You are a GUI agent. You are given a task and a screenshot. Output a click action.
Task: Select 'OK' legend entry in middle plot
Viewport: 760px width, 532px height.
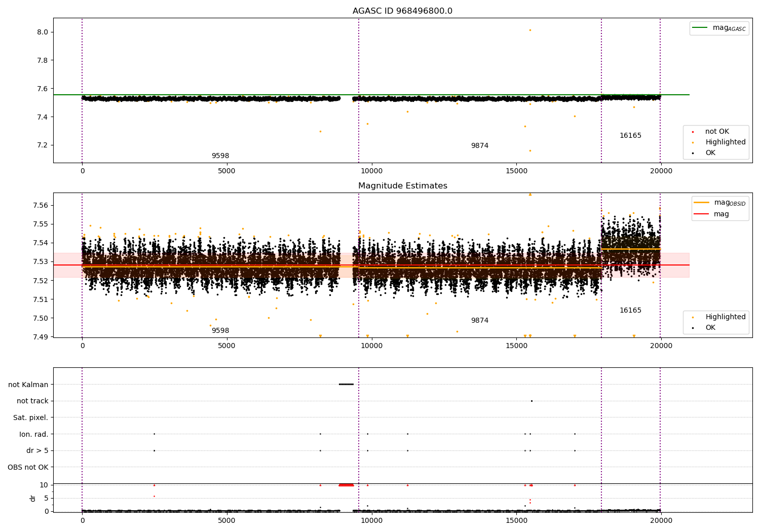(x=704, y=328)
